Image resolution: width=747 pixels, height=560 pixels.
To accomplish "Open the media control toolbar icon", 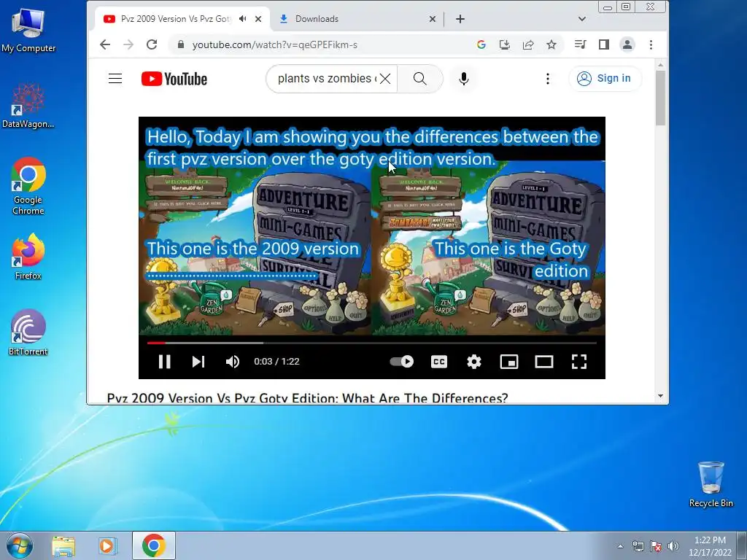I will (580, 44).
